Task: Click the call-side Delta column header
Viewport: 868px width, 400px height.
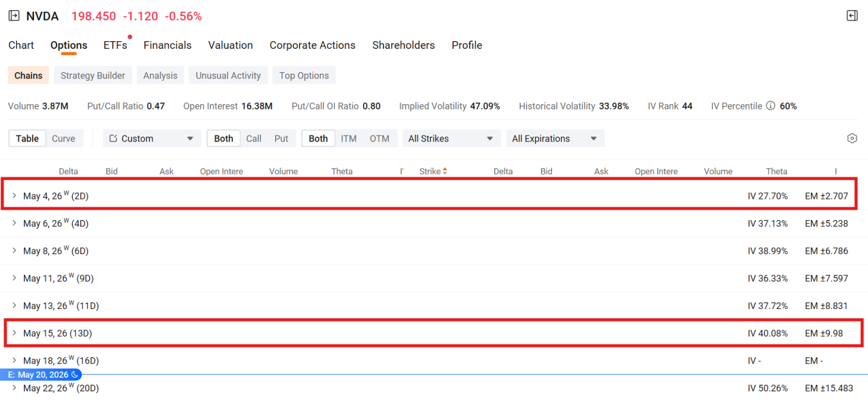Action: pos(68,171)
